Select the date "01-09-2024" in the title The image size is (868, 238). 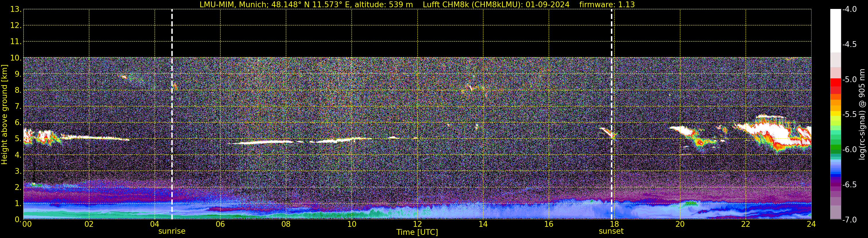[548, 4]
